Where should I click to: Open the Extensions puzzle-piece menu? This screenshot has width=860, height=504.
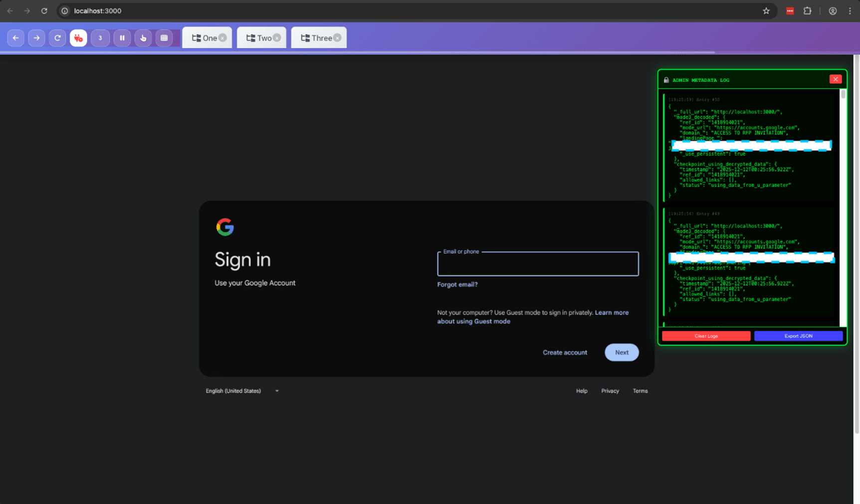tap(807, 11)
